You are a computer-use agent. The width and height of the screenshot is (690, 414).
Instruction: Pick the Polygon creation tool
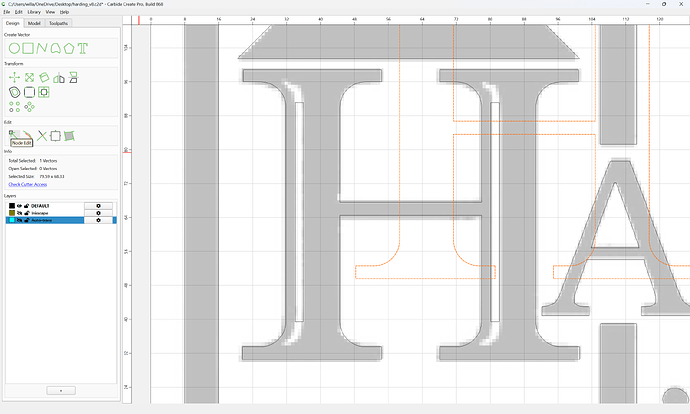point(69,48)
